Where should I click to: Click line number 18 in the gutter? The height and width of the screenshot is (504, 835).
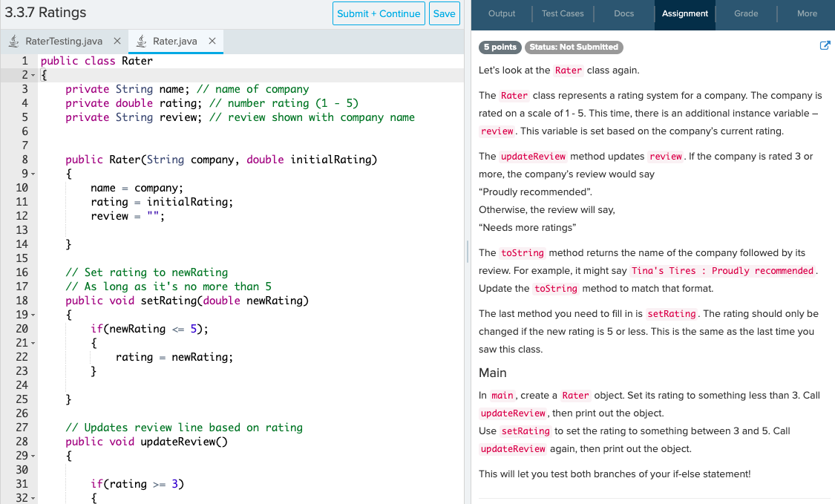tap(22, 301)
